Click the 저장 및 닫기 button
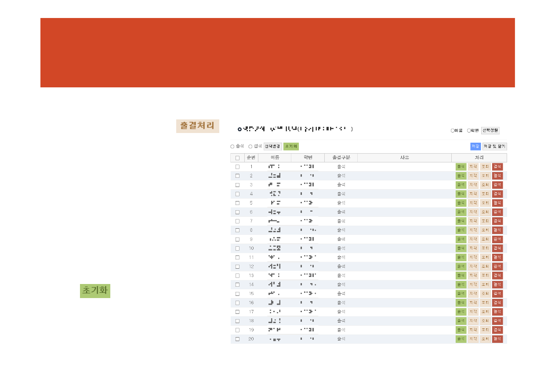This screenshot has height=392, width=555. click(x=494, y=147)
